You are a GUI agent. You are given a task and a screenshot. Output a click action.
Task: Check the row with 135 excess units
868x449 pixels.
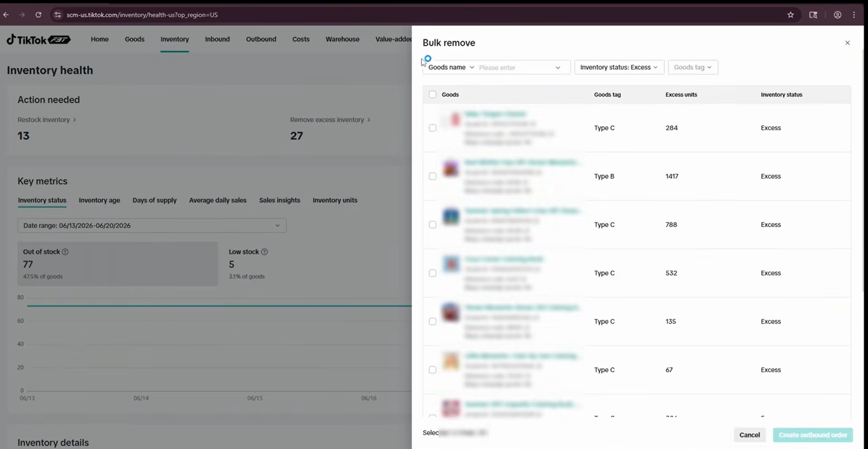[x=433, y=321]
